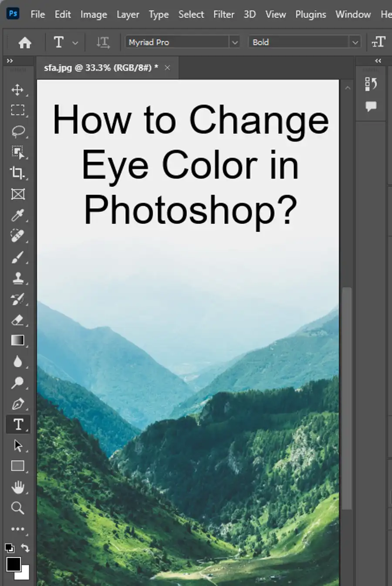Select the Brush tool
The height and width of the screenshot is (586, 392).
(x=17, y=257)
